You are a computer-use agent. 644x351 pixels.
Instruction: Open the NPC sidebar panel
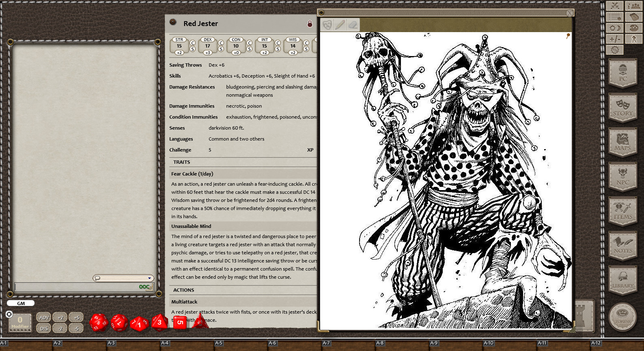pos(622,177)
